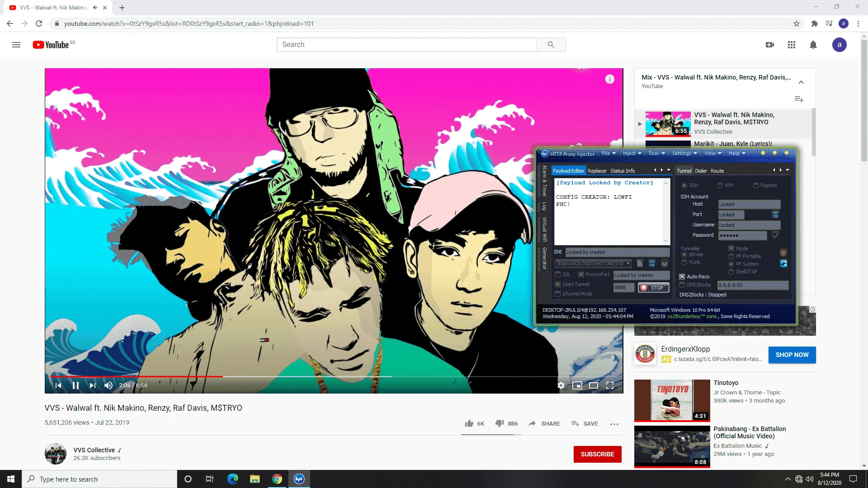The height and width of the screenshot is (488, 868).
Task: Enable SSL checkbox in Injector
Action: click(x=558, y=275)
